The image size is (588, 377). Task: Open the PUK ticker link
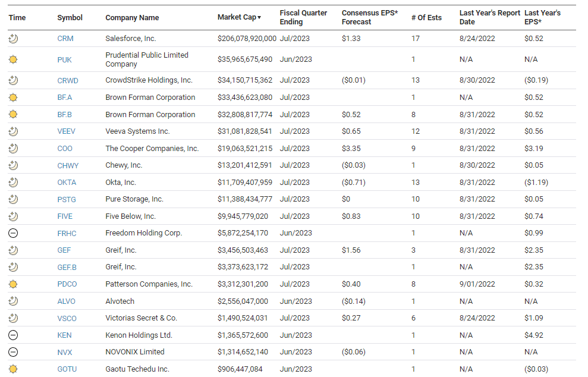coord(64,59)
